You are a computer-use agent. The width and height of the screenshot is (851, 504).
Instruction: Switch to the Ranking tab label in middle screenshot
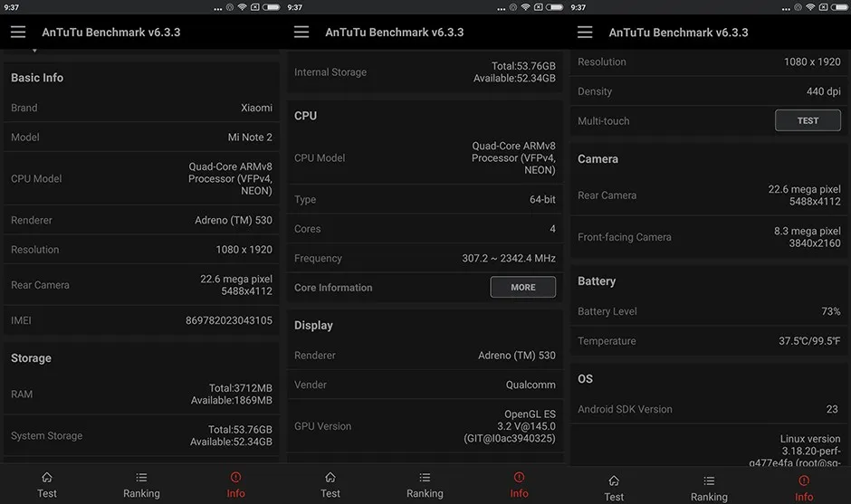coord(425,493)
